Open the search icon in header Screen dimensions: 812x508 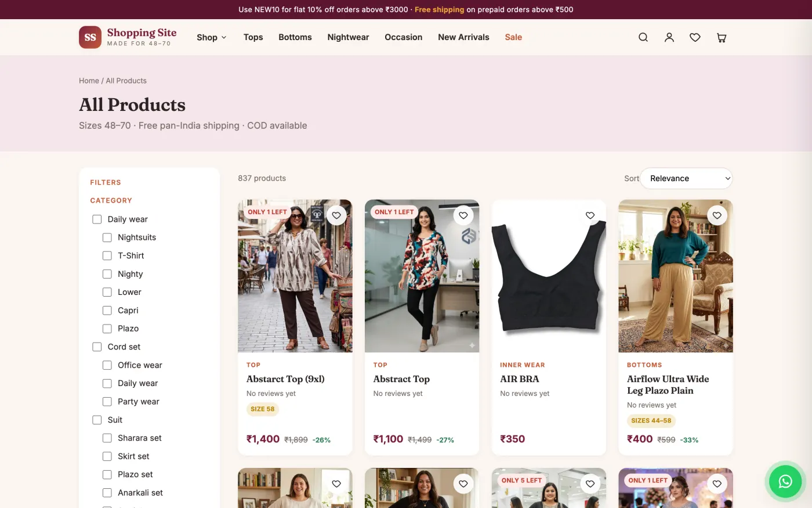(643, 37)
